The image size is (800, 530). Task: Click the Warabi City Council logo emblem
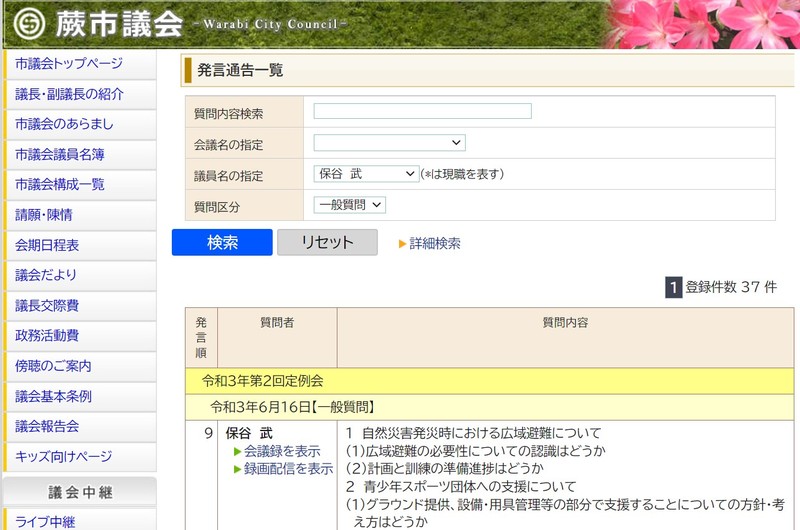click(32, 23)
